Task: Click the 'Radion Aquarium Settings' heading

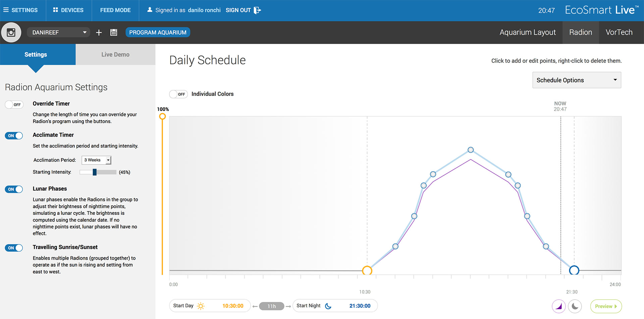Action: coord(56,87)
